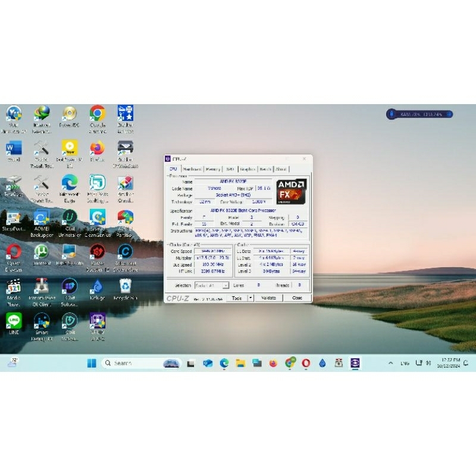
Task: Open the Microsoft Edge desktop shortcut
Action: tap(70, 182)
